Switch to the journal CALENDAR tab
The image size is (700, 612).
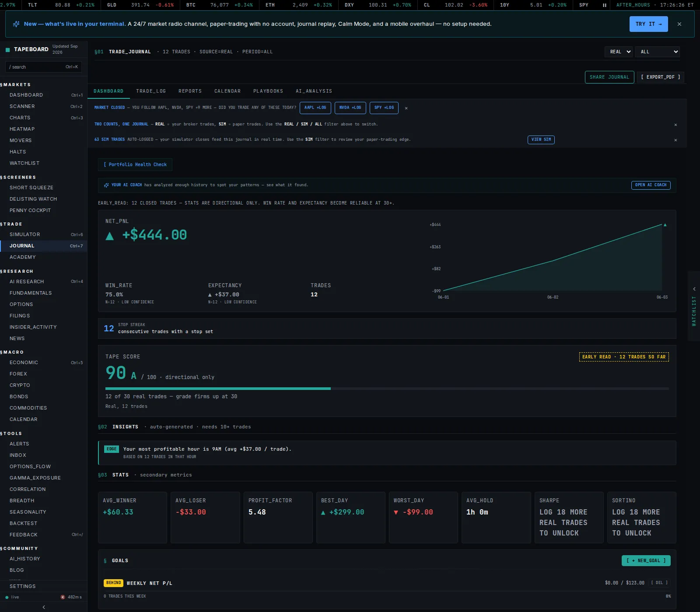pos(227,91)
